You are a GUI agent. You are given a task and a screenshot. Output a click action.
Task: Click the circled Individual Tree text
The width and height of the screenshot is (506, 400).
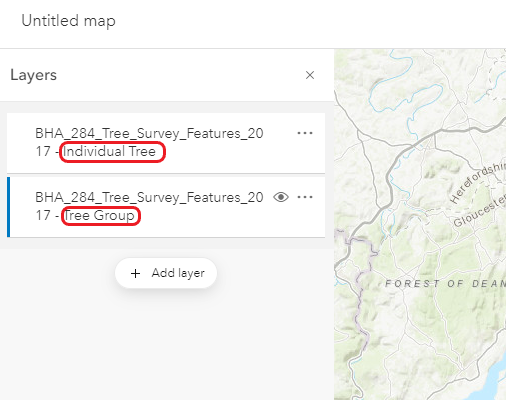(x=109, y=151)
